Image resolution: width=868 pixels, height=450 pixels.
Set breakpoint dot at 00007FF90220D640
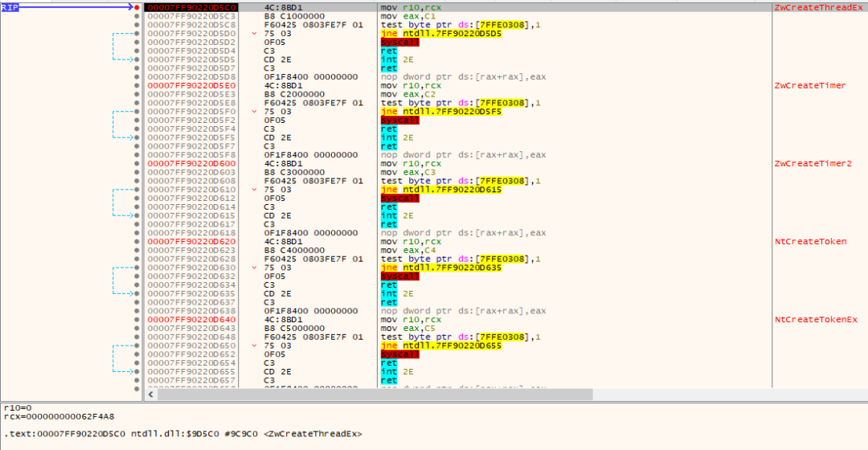coord(137,319)
